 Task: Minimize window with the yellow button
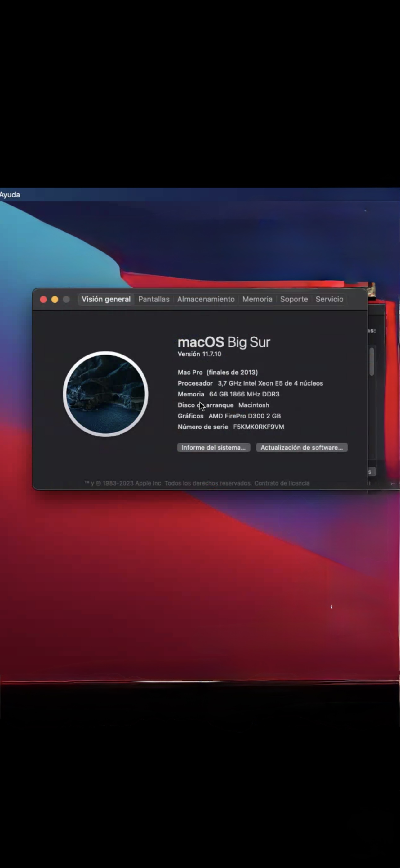point(55,299)
